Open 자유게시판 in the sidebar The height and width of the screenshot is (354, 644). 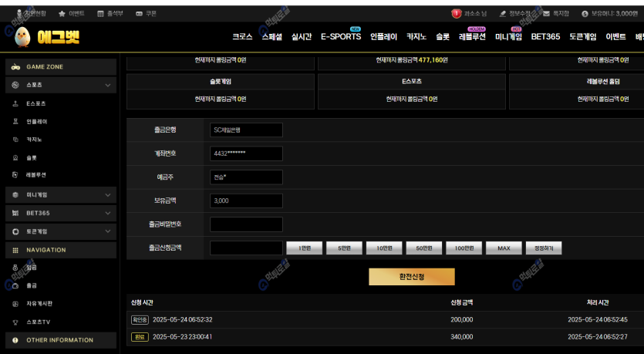[39, 304]
